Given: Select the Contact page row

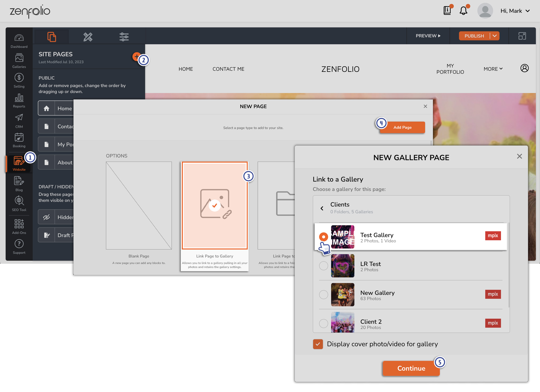Looking at the screenshot, I should (56, 126).
